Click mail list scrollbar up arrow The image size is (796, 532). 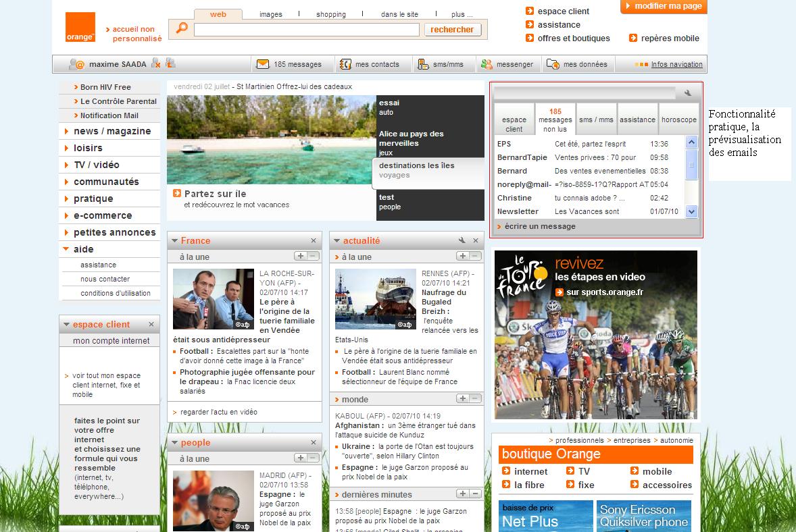pos(691,142)
